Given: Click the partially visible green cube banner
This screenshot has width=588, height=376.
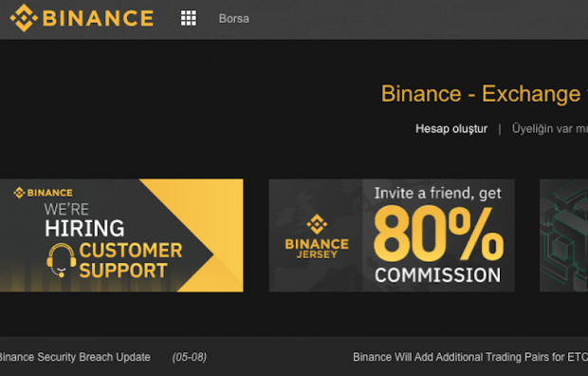Looking at the screenshot, I should click(563, 235).
